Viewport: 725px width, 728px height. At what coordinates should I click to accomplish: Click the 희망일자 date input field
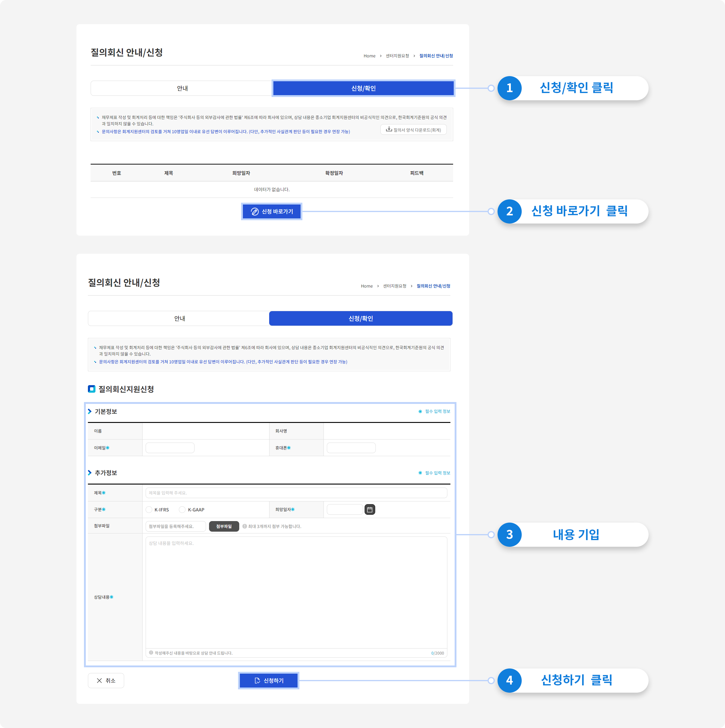point(345,510)
